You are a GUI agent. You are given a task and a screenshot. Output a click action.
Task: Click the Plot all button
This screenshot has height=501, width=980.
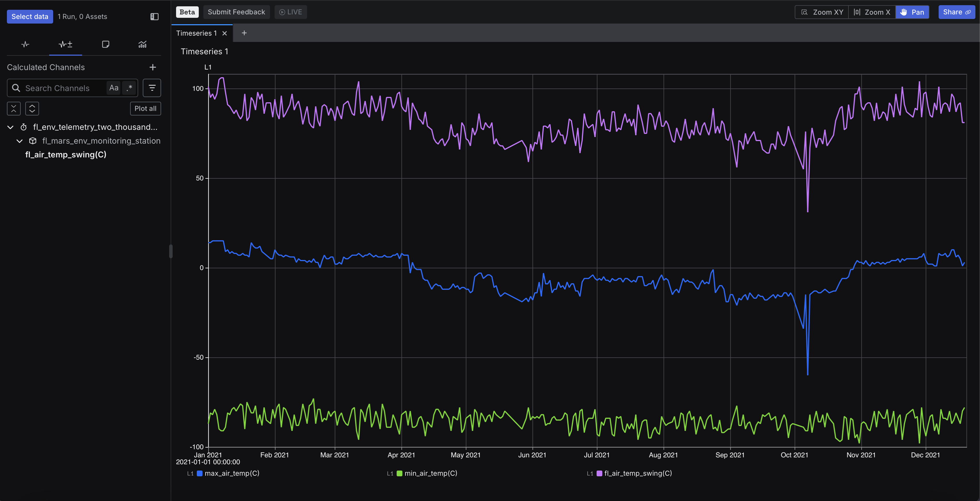click(145, 108)
